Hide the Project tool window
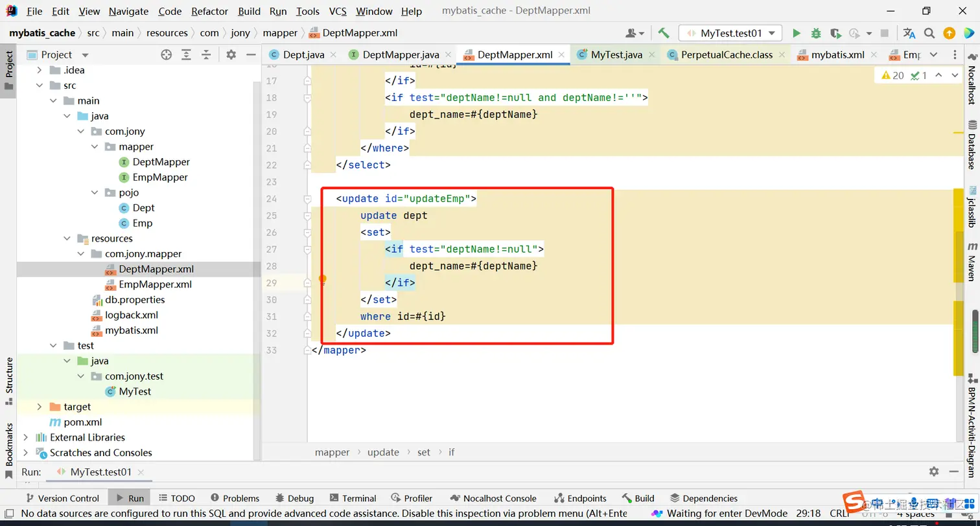The width and height of the screenshot is (980, 526). click(251, 55)
